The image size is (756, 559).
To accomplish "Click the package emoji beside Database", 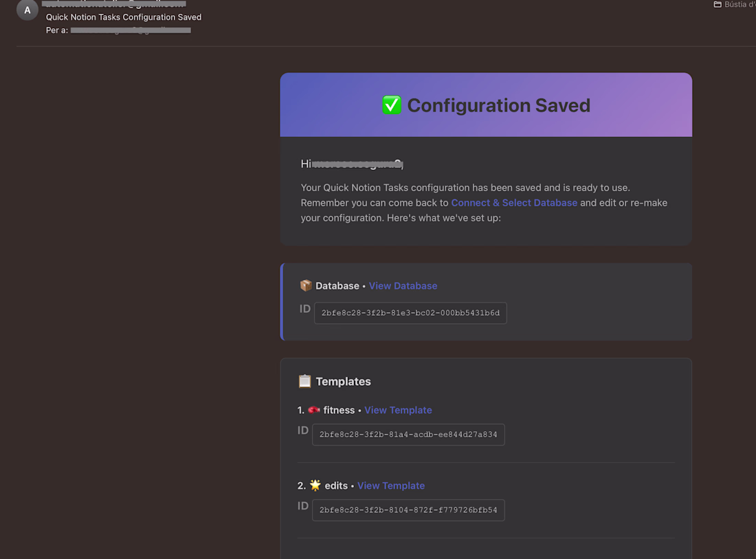I will tap(306, 285).
